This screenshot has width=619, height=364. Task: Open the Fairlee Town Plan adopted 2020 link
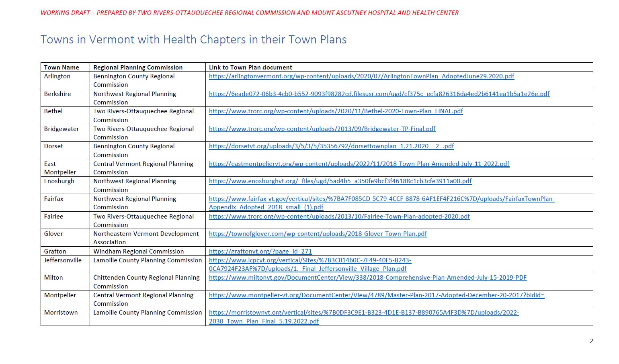pyautogui.click(x=339, y=217)
